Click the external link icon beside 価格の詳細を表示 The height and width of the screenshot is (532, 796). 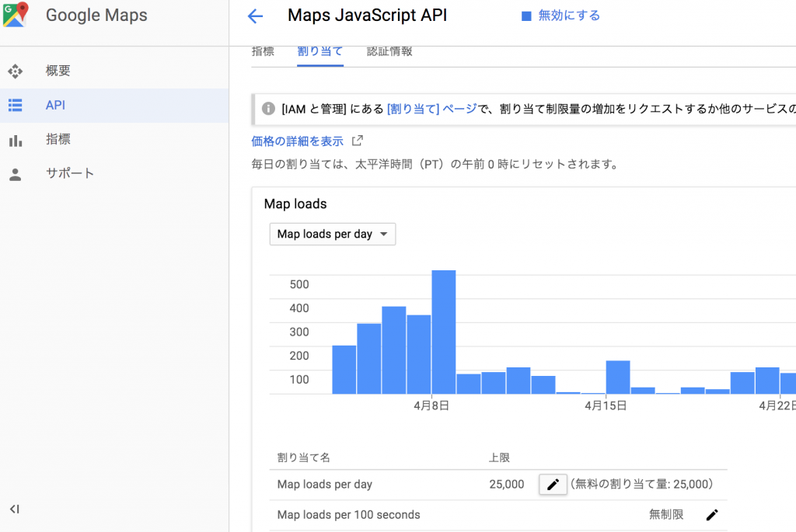[358, 141]
